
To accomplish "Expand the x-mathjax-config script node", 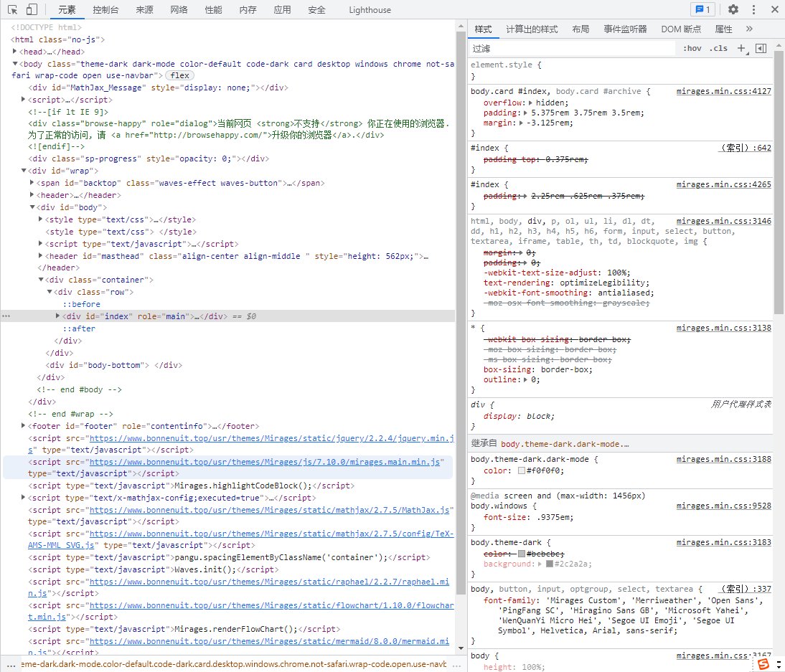I will (x=23, y=498).
